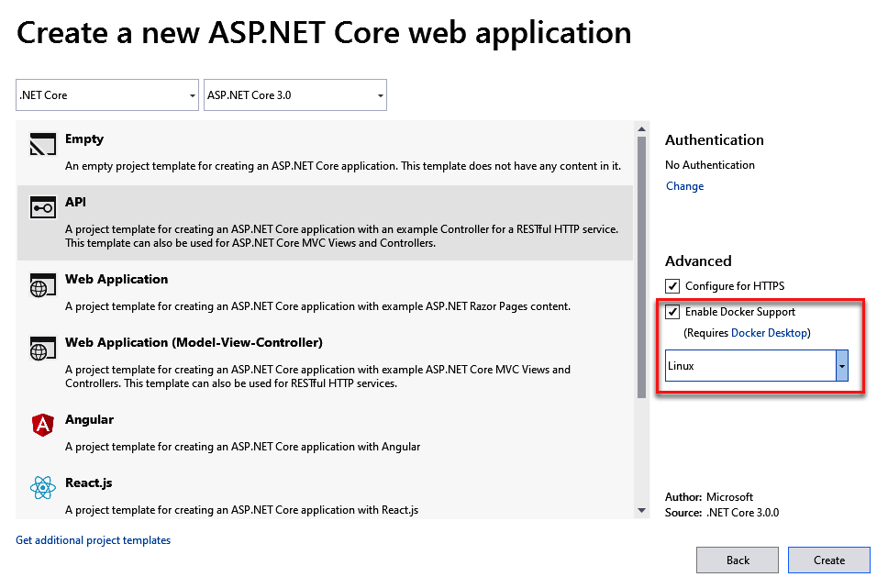Choose Web Application (Model-View-Controller) template title

[x=194, y=343]
